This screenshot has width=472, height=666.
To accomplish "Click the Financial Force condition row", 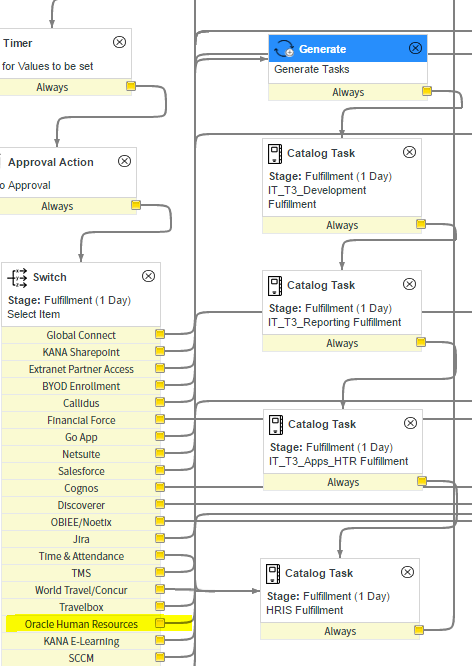I will (x=81, y=420).
